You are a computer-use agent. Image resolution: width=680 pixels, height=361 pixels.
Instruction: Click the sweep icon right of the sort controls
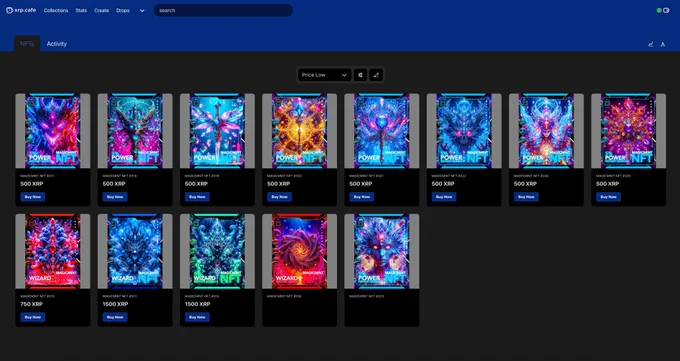point(376,75)
